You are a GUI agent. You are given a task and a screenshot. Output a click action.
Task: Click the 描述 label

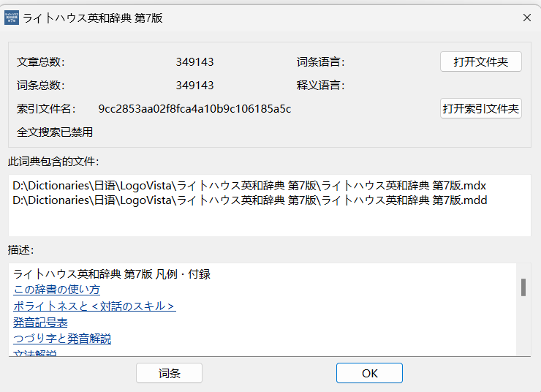tap(20, 250)
